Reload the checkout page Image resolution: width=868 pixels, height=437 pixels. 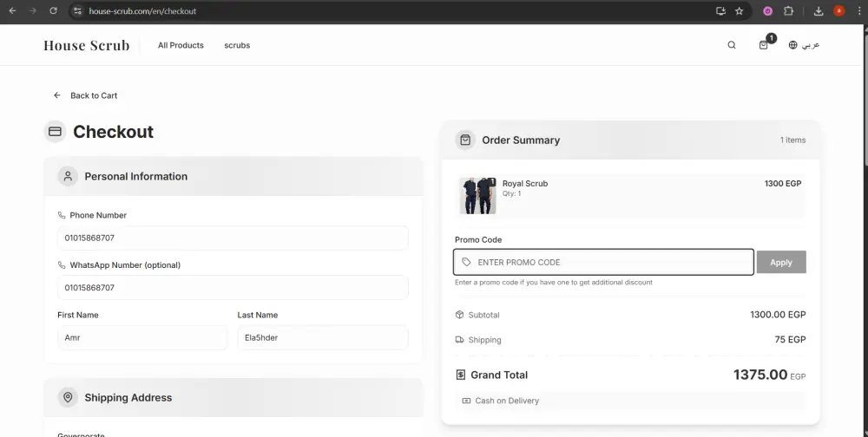tap(53, 10)
